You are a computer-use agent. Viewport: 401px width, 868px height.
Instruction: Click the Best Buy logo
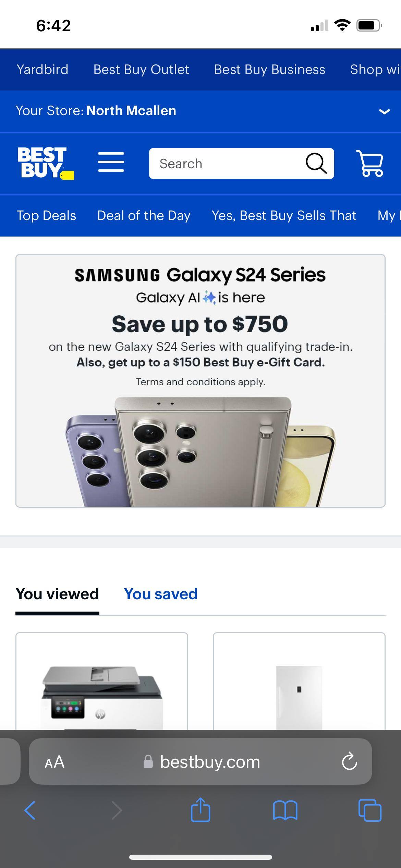45,163
